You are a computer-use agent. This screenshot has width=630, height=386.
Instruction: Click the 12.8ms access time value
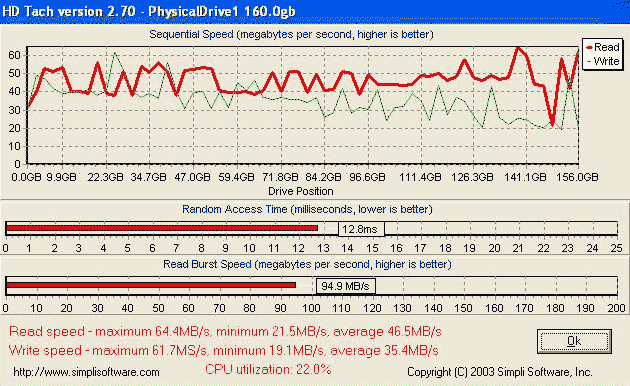[x=361, y=229]
